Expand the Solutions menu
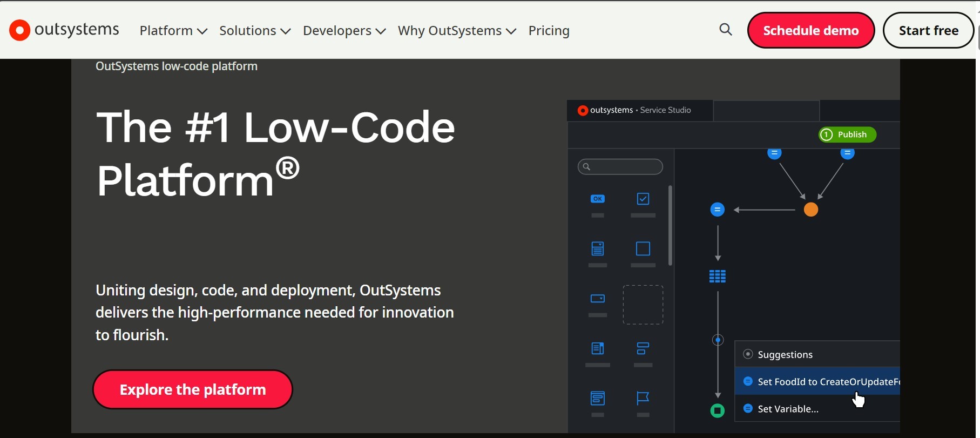 pyautogui.click(x=255, y=31)
